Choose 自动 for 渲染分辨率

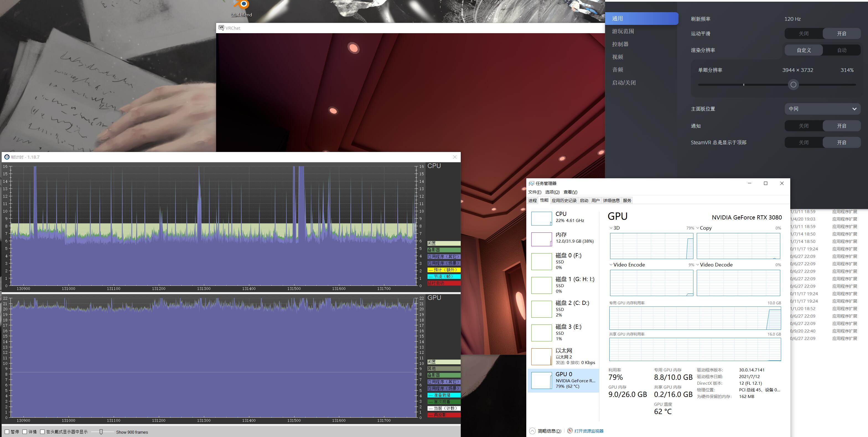[x=841, y=50]
